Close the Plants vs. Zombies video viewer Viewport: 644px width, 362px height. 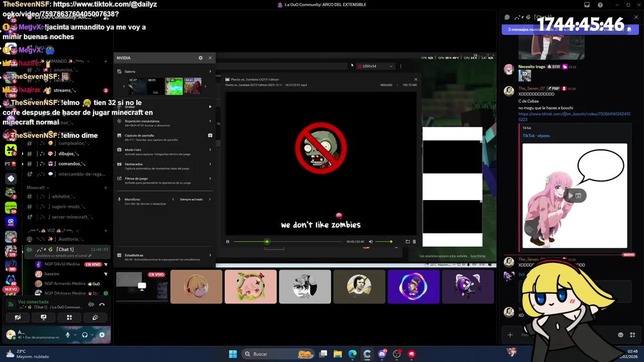click(x=416, y=79)
